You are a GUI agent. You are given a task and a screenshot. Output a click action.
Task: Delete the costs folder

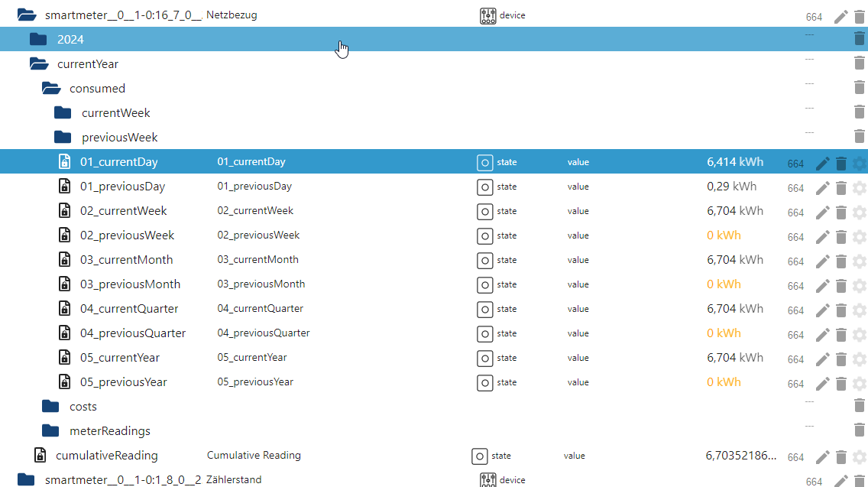(x=859, y=405)
